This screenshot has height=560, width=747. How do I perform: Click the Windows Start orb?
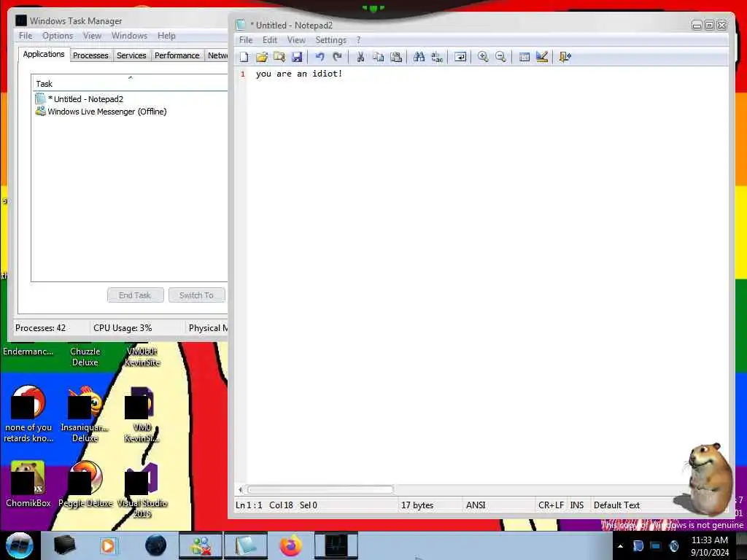[x=20, y=545]
